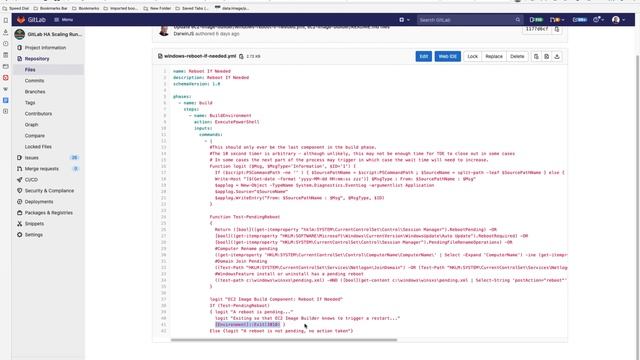The width and height of the screenshot is (640, 360).
Task: Open the CI/CD section
Action: [31, 180]
